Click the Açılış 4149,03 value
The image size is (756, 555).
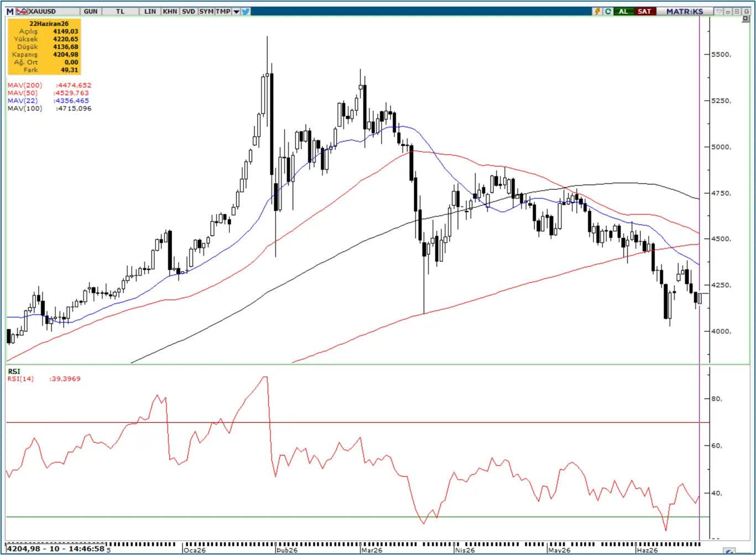pos(66,32)
